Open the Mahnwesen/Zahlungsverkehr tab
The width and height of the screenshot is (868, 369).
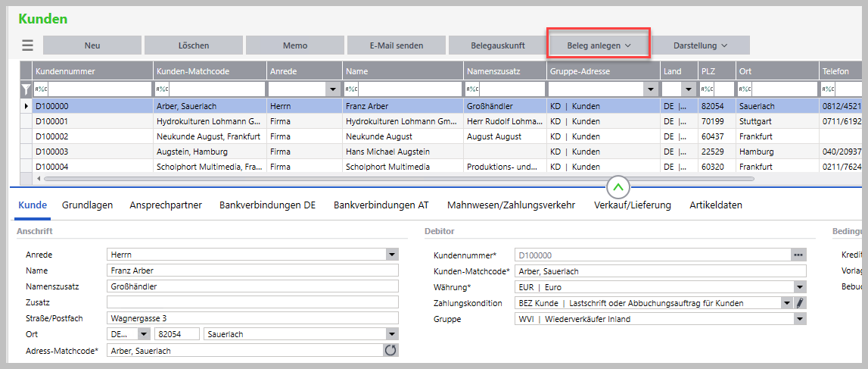(x=511, y=205)
